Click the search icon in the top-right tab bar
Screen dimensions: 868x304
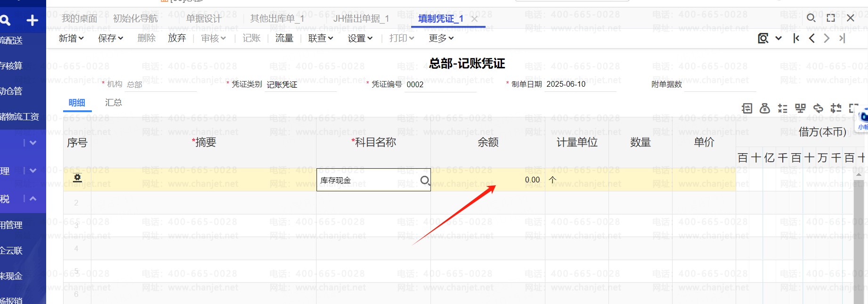coord(811,18)
